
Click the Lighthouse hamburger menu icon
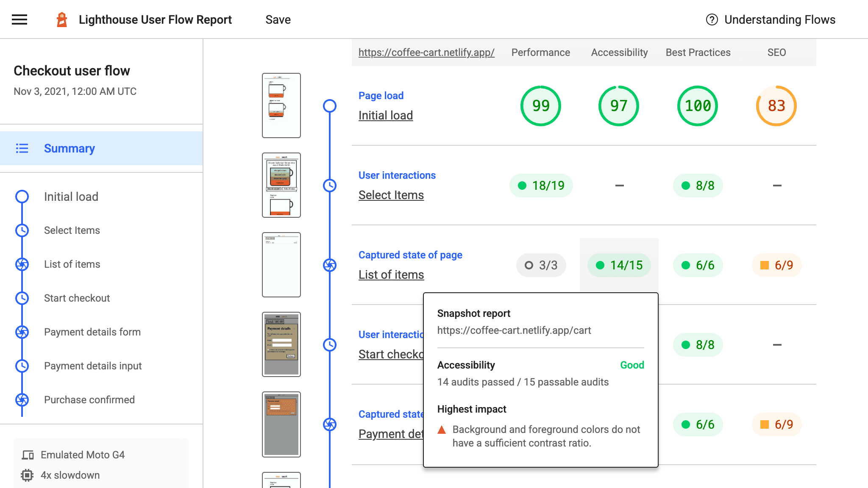(19, 19)
